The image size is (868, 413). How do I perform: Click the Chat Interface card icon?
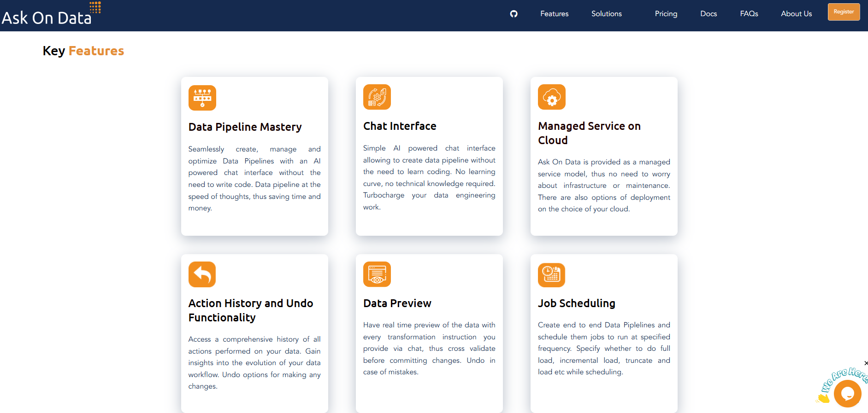pos(377,97)
